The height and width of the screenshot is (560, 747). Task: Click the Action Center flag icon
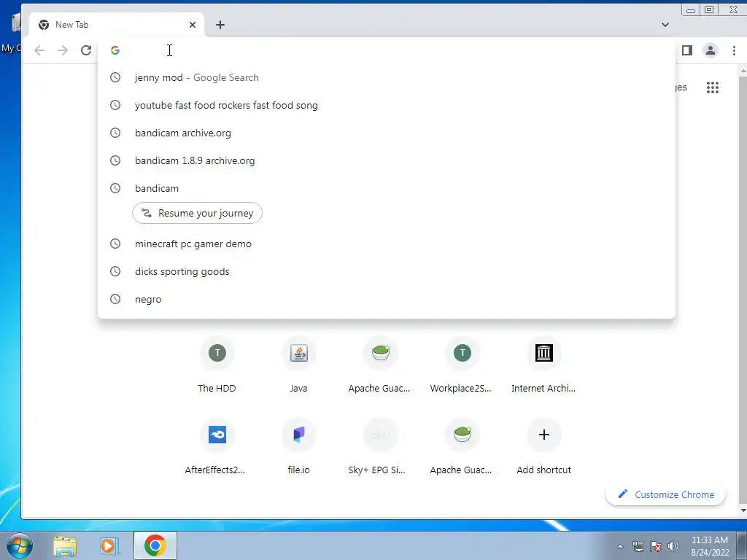(656, 546)
